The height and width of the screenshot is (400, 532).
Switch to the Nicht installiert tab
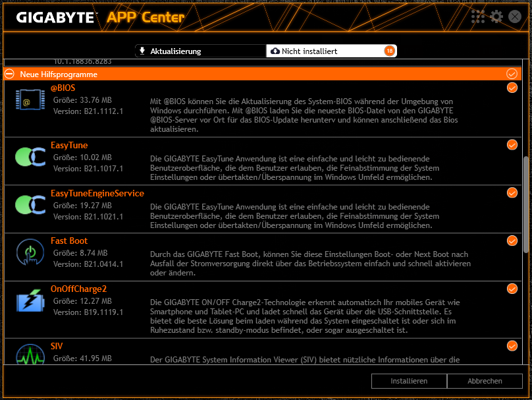(331, 51)
